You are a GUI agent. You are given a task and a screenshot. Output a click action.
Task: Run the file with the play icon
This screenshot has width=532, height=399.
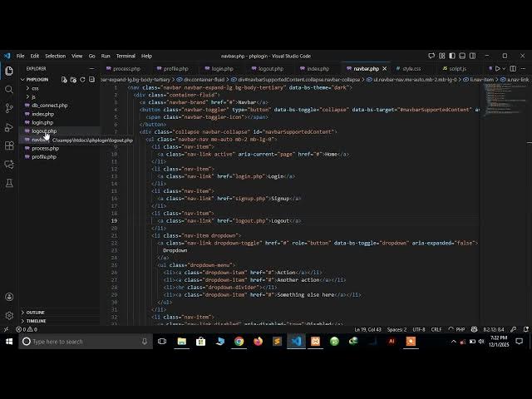pos(497,68)
